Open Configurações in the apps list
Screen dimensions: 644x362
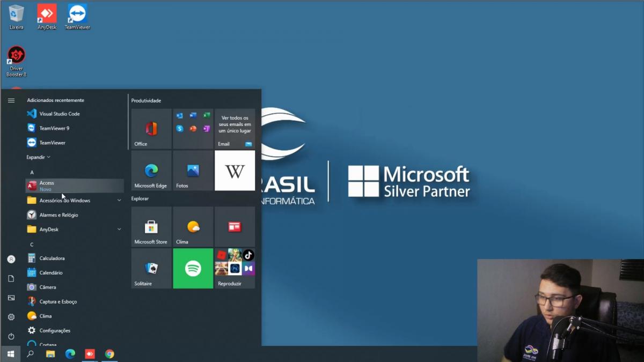click(75, 330)
